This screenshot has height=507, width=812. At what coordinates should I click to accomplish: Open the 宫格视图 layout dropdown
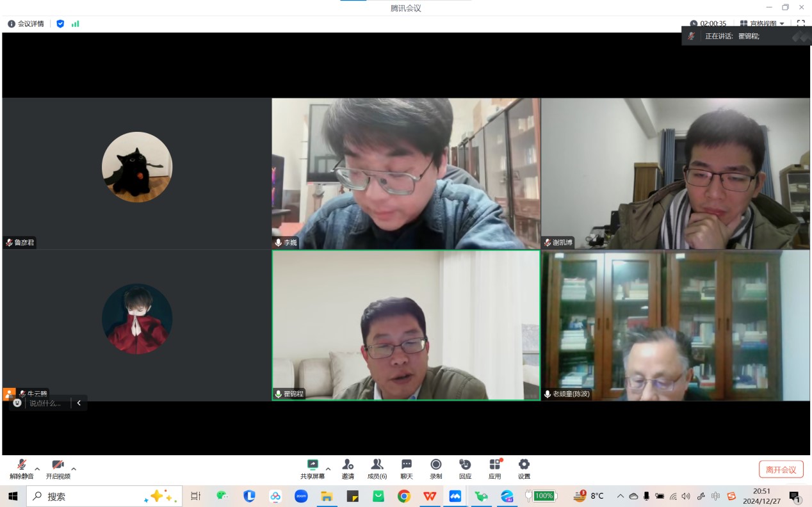(x=762, y=24)
